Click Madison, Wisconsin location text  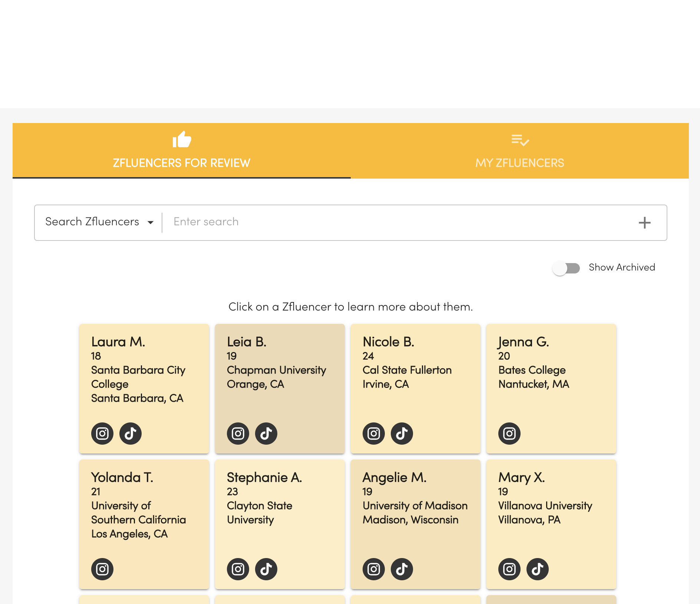click(x=410, y=520)
